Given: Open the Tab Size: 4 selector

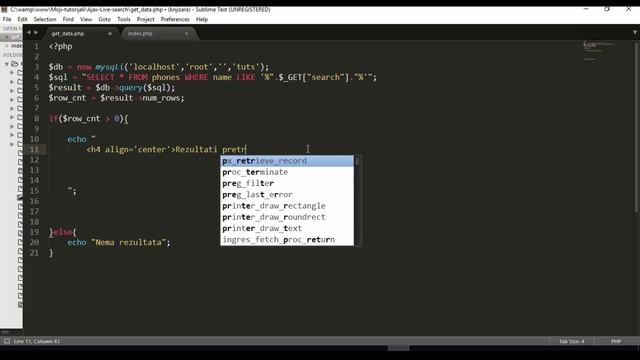Looking at the screenshot, I should tap(571, 341).
